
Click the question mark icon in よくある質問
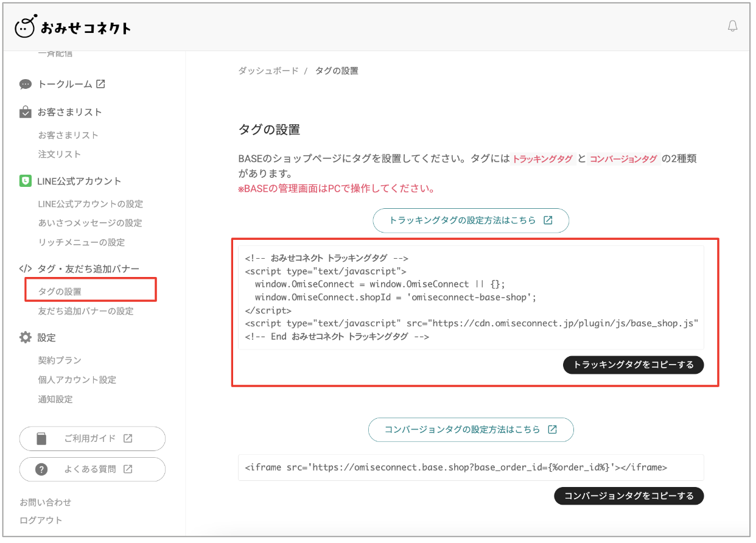click(41, 469)
